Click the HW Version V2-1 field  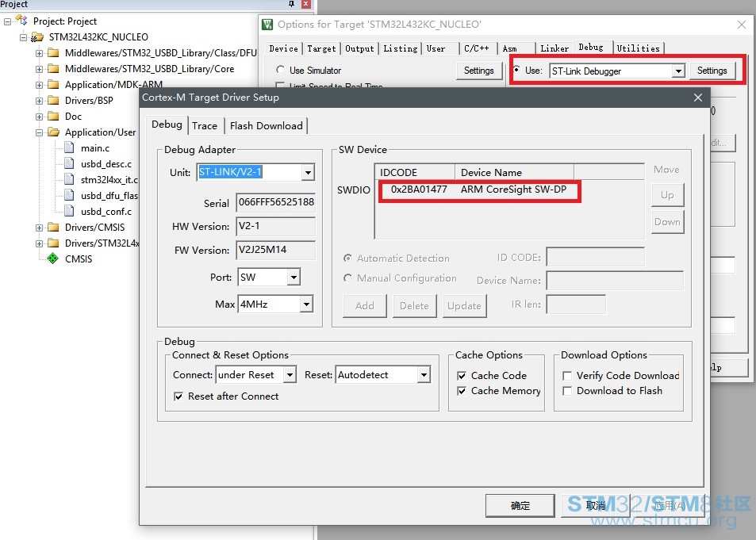click(276, 226)
